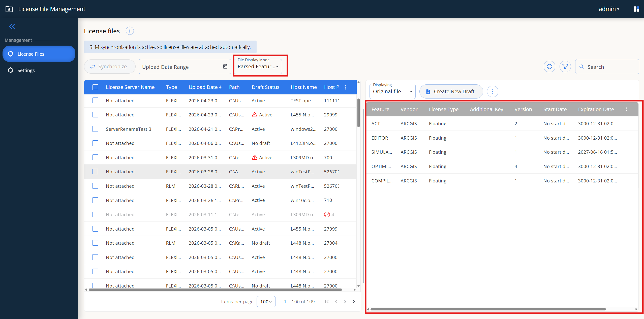Open more options next to Create New Draft
Viewport: 644px width, 319px height.
[493, 91]
